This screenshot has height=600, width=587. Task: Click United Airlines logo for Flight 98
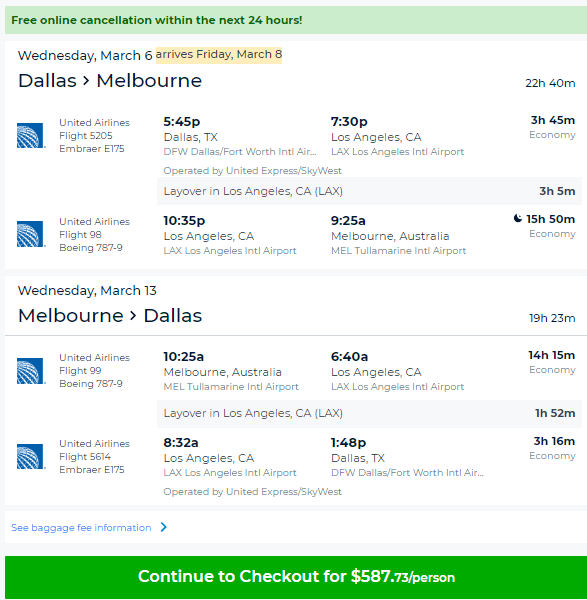pyautogui.click(x=31, y=234)
